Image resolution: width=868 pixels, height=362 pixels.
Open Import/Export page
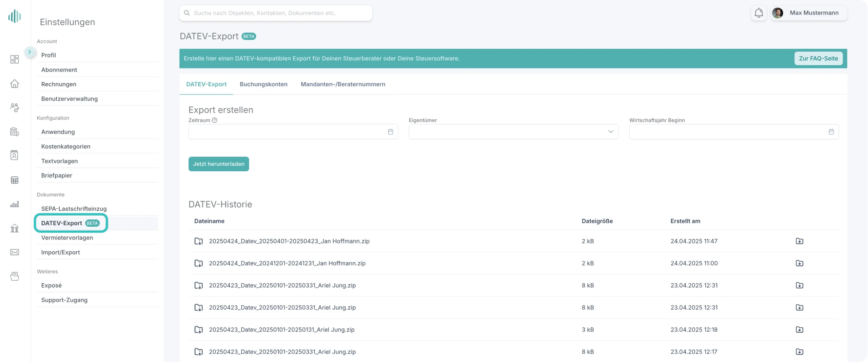pyautogui.click(x=97, y=252)
